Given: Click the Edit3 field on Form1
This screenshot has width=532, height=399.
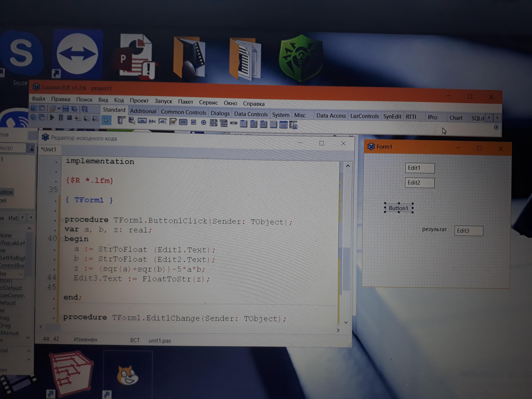Looking at the screenshot, I should pyautogui.click(x=468, y=231).
